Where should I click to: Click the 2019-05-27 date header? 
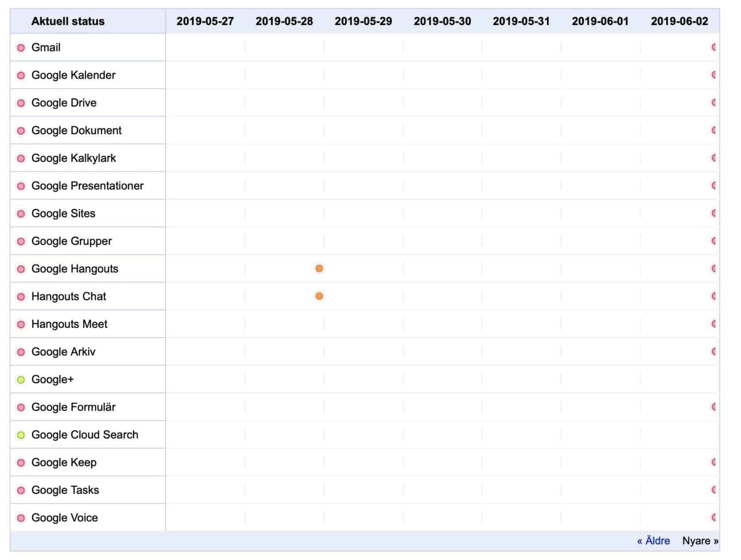pos(205,21)
